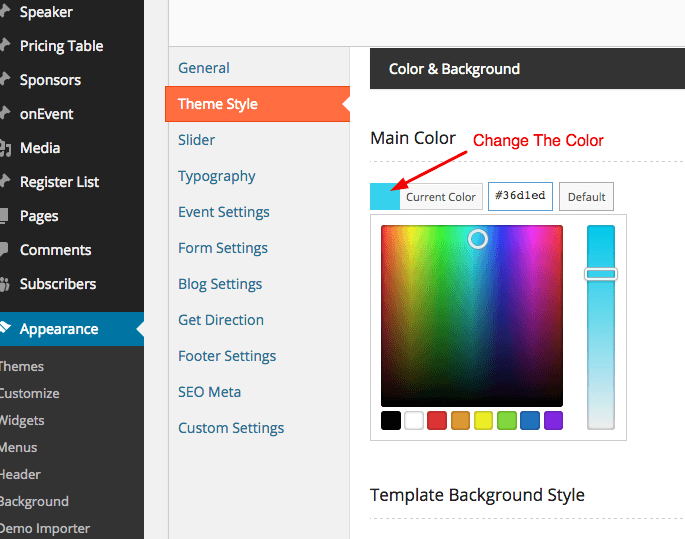Choose the purple preset swatch
This screenshot has height=539, width=685.
coord(553,421)
